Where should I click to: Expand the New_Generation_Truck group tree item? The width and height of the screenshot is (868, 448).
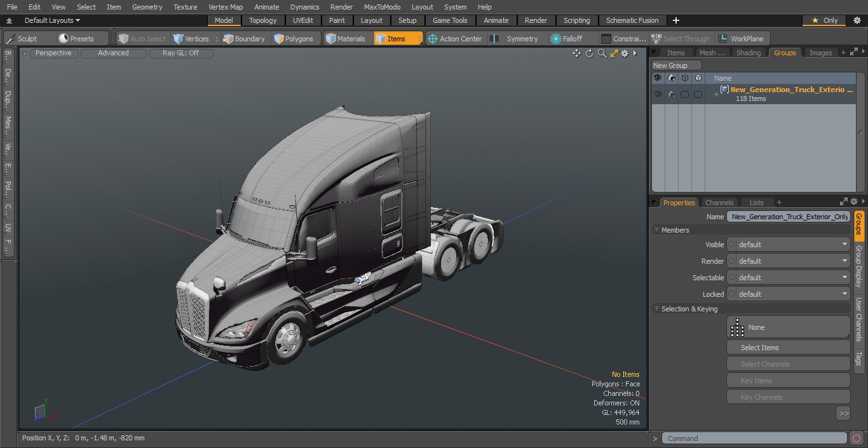point(716,94)
